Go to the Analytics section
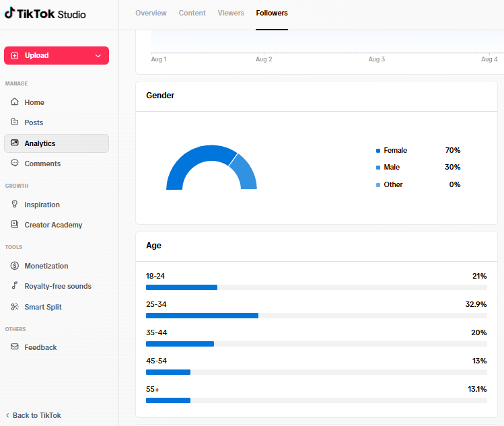 (57, 143)
